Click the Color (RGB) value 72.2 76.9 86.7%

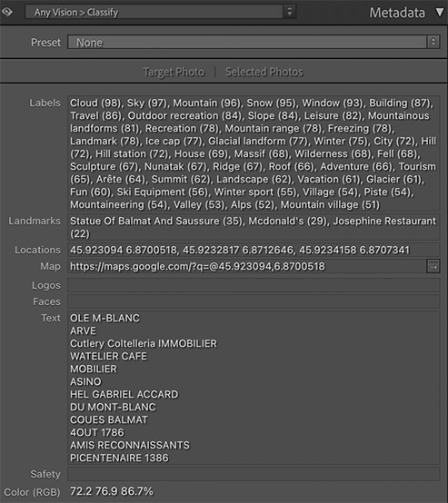[x=112, y=491]
